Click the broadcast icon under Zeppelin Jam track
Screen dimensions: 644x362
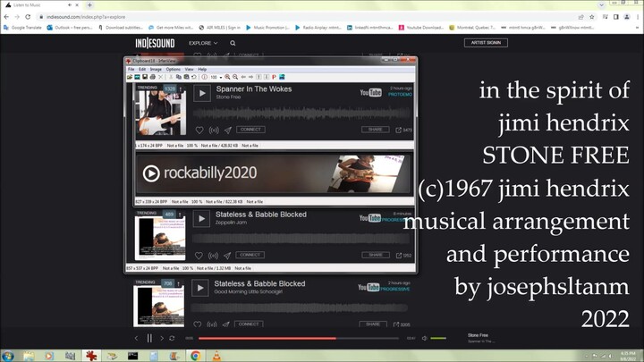(x=213, y=256)
